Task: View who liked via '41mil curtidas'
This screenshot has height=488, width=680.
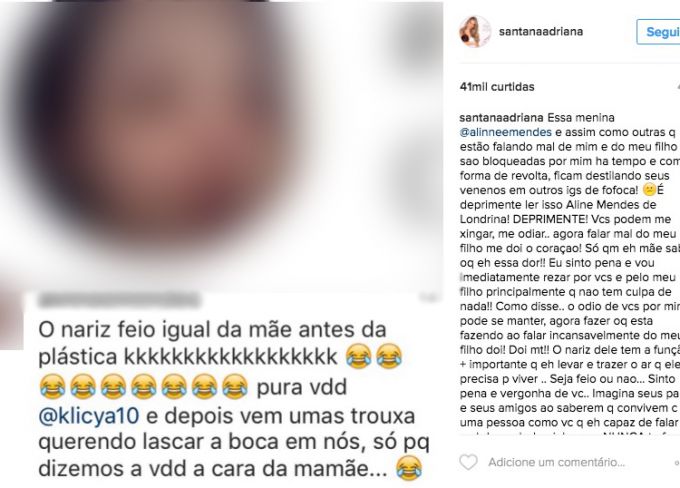Action: click(497, 87)
